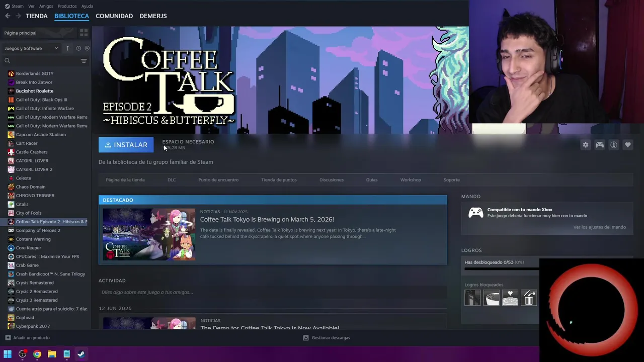Select Crab Game in library list
Screen dimensions: 644x362
tap(27, 265)
